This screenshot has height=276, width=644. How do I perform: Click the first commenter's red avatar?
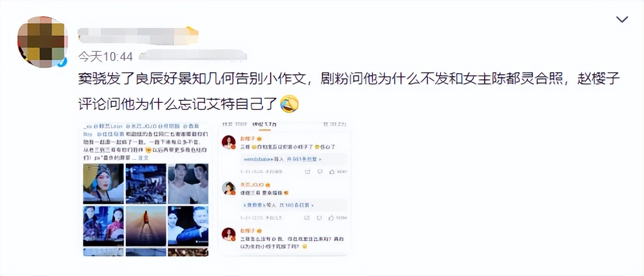(228, 142)
